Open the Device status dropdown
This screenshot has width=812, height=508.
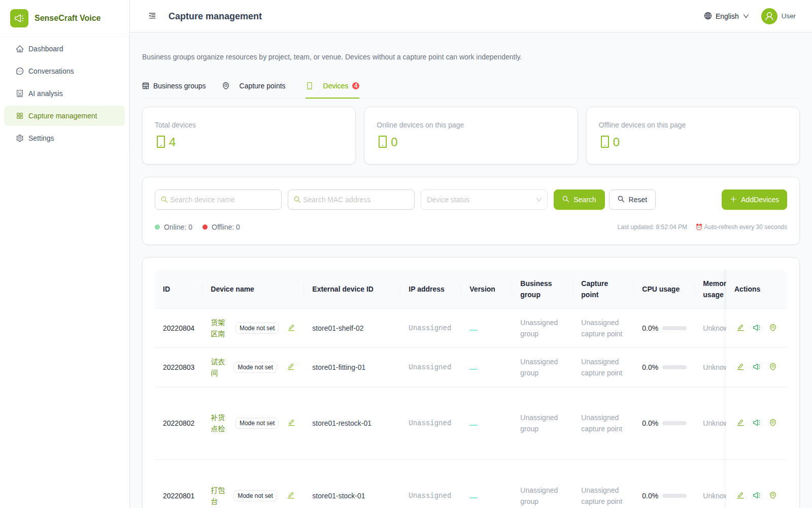coord(484,200)
